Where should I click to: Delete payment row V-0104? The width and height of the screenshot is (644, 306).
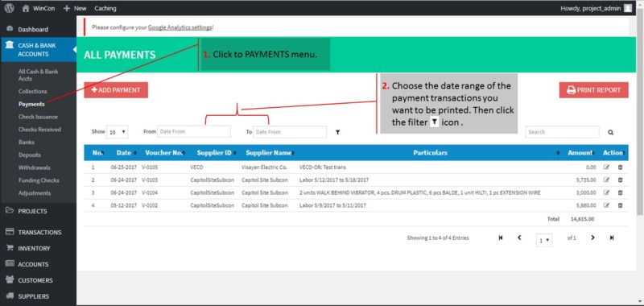[x=620, y=192]
